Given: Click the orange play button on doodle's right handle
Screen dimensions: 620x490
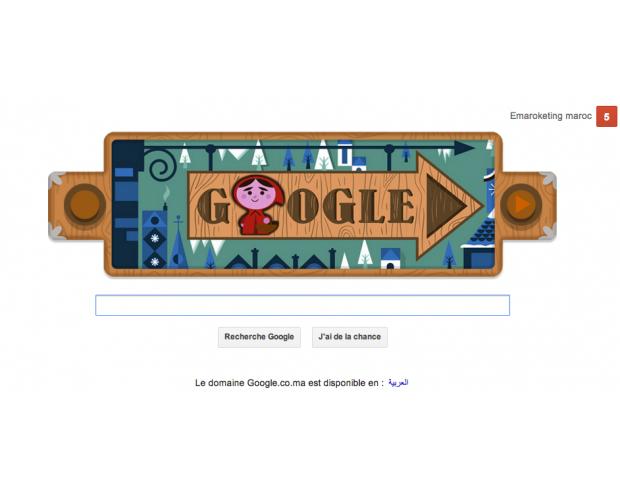Looking at the screenshot, I should coord(521,204).
